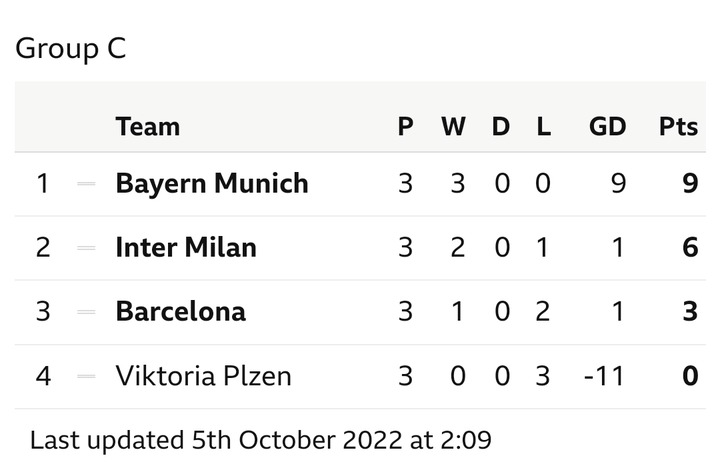This screenshot has height=474, width=720.
Task: Click the Last updated timestamp text
Action: pos(260,440)
